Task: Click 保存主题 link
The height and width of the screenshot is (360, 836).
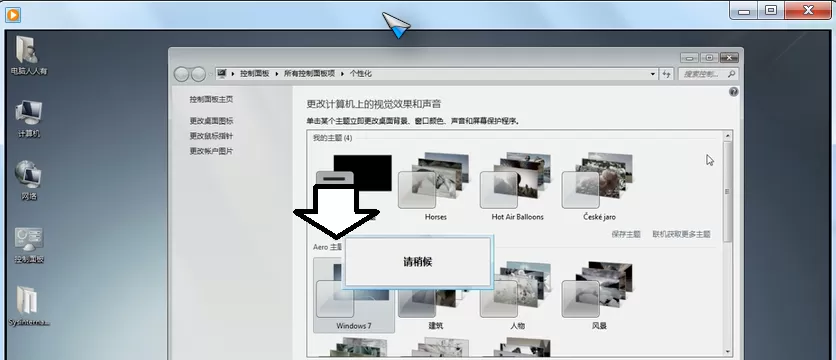Action: pyautogui.click(x=626, y=234)
